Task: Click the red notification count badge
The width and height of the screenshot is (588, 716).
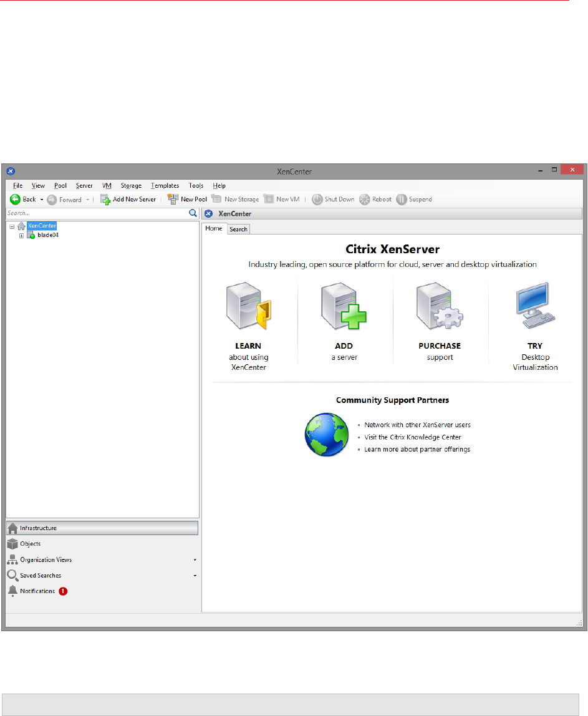Action: [x=63, y=591]
